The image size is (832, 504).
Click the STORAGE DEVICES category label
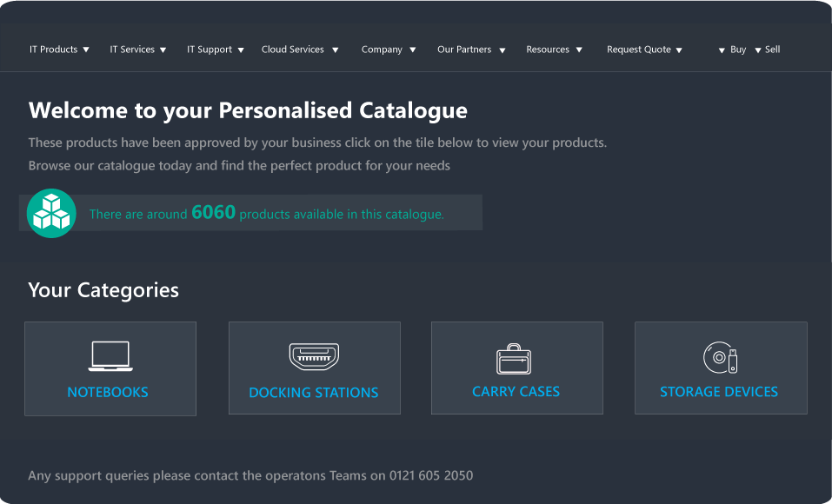tap(719, 392)
